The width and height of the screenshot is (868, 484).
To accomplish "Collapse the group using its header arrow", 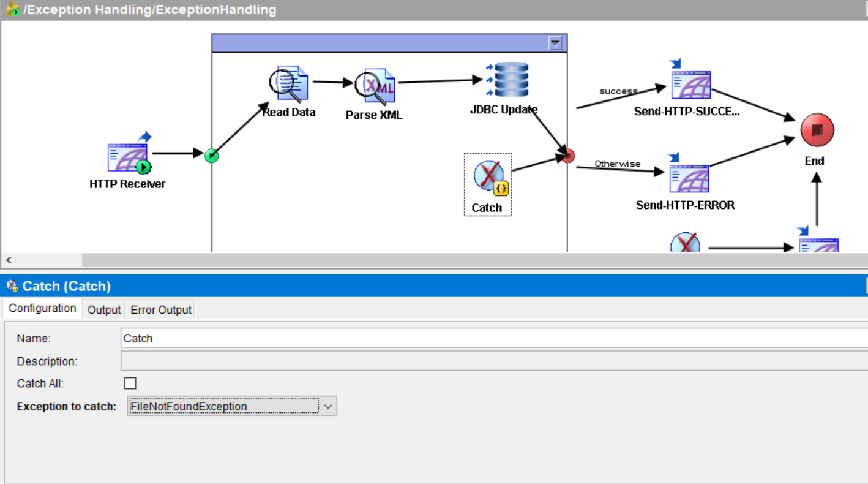I will (556, 43).
